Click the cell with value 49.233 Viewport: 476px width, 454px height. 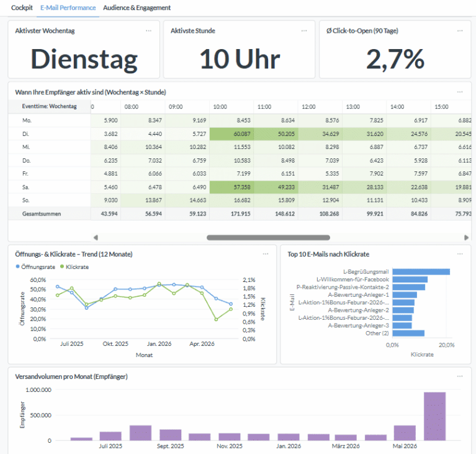point(276,187)
